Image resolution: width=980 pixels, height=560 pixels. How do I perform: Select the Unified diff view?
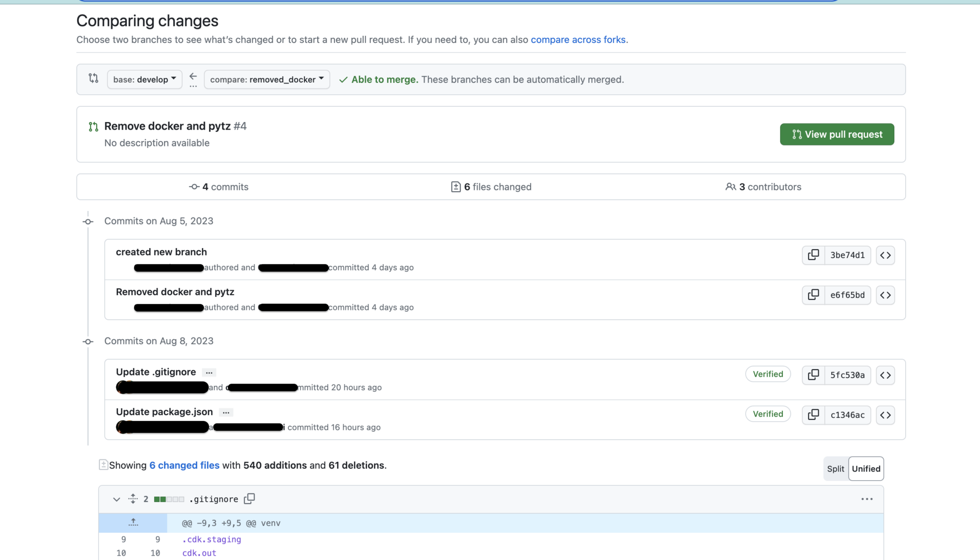tap(866, 469)
